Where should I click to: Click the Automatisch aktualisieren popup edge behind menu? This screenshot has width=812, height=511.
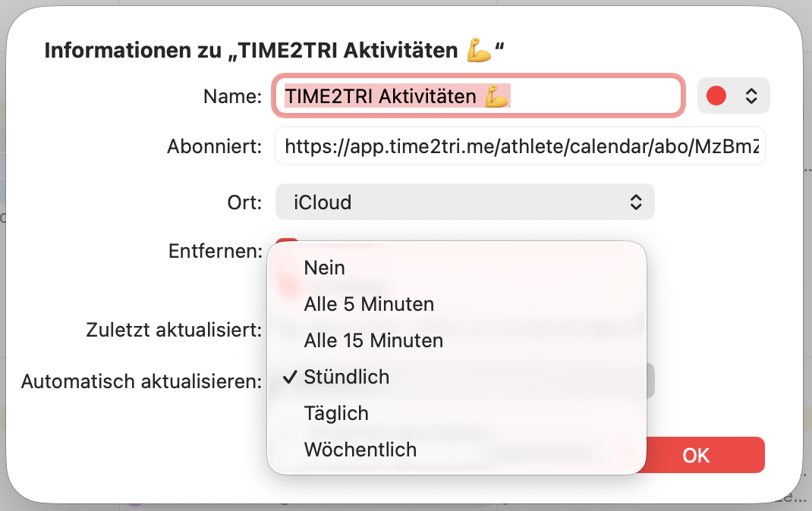(650, 381)
